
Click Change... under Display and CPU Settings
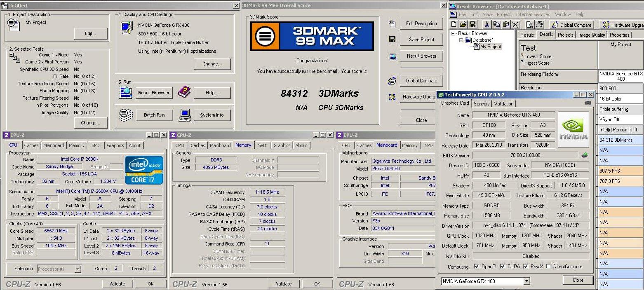[212, 64]
